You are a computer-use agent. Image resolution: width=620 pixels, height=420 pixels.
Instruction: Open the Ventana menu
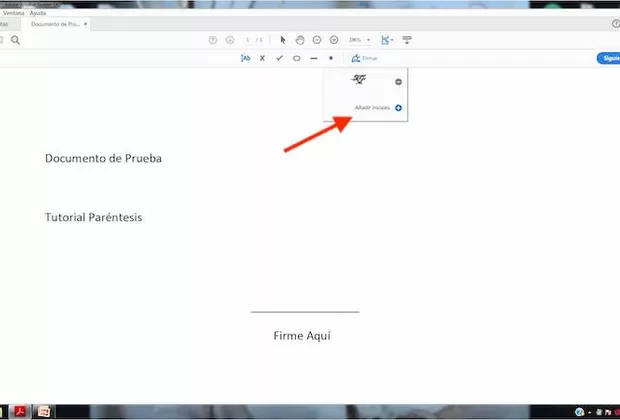coord(13,13)
